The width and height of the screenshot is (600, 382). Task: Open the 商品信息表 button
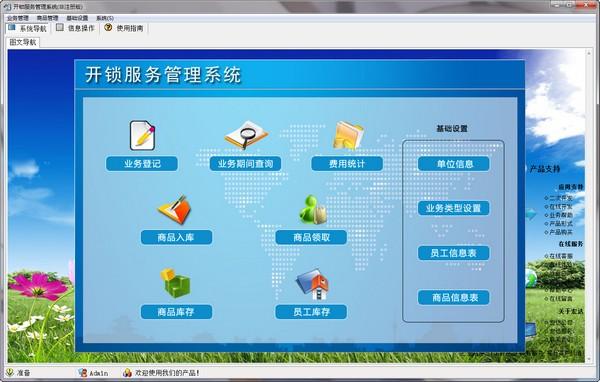point(454,297)
